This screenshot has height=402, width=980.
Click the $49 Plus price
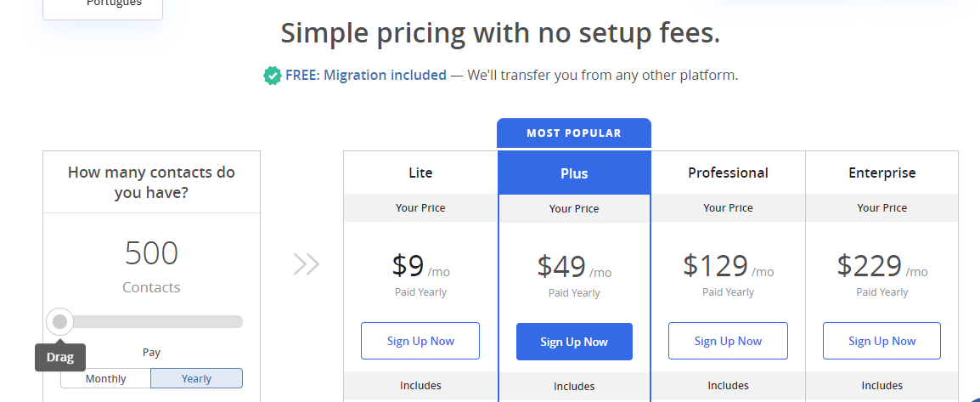(x=561, y=267)
